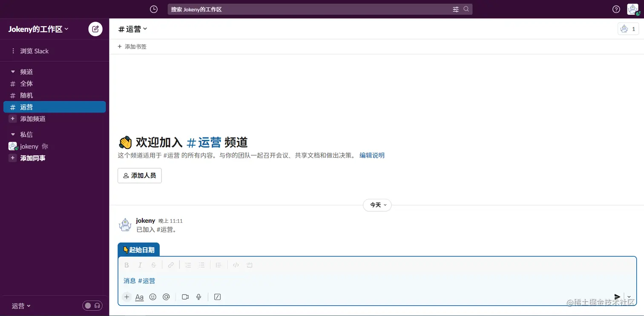Click the plus icon next to 添加书签

[x=120, y=47]
